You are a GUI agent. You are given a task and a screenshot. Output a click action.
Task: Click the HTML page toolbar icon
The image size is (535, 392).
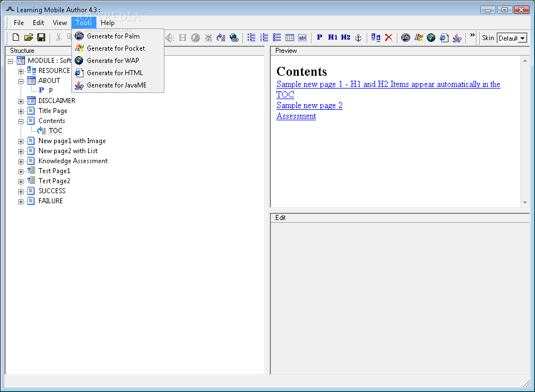pos(444,37)
